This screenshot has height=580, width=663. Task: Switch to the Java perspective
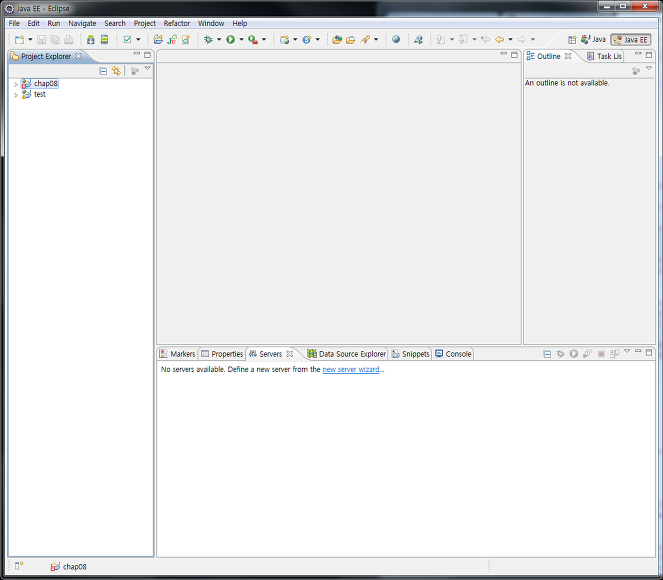point(593,39)
